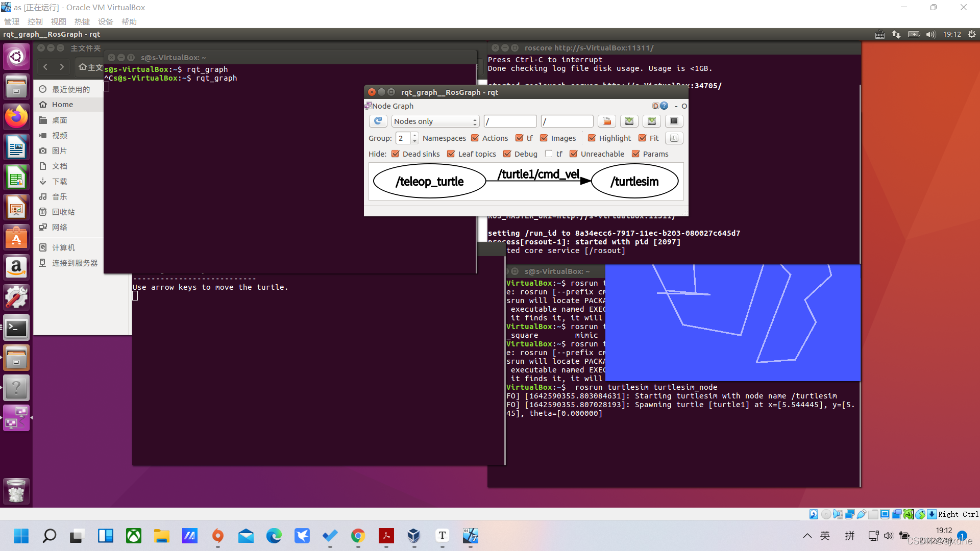The width and height of the screenshot is (980, 551).
Task: Enable the Hide tf checkbox
Action: 549,154
